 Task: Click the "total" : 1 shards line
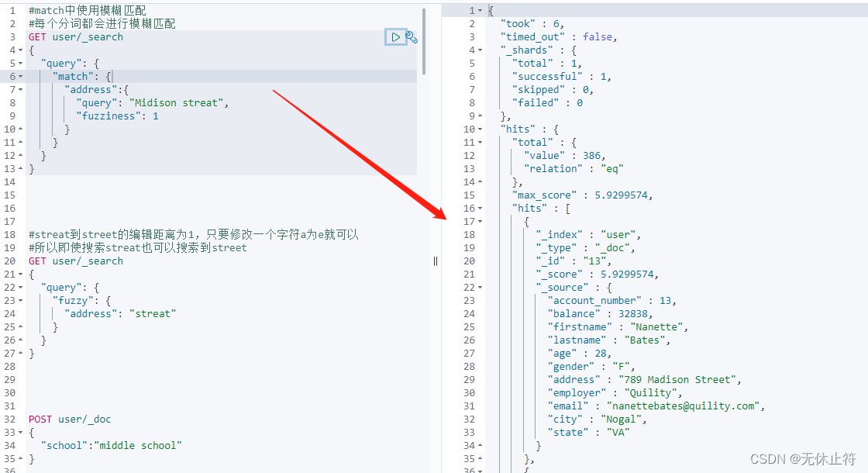pyautogui.click(x=547, y=64)
